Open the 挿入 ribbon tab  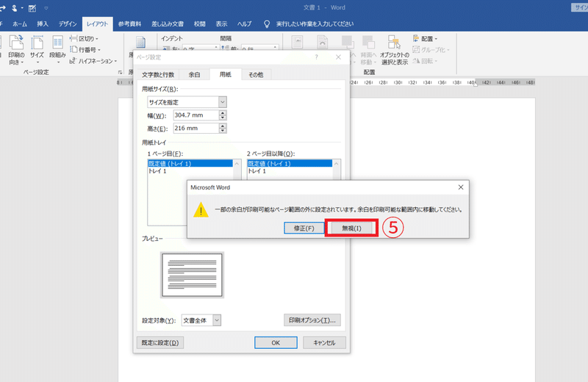(x=43, y=24)
